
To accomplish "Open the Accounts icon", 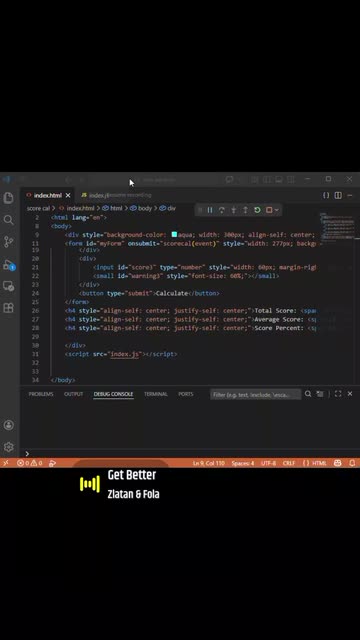I will pos(9,425).
